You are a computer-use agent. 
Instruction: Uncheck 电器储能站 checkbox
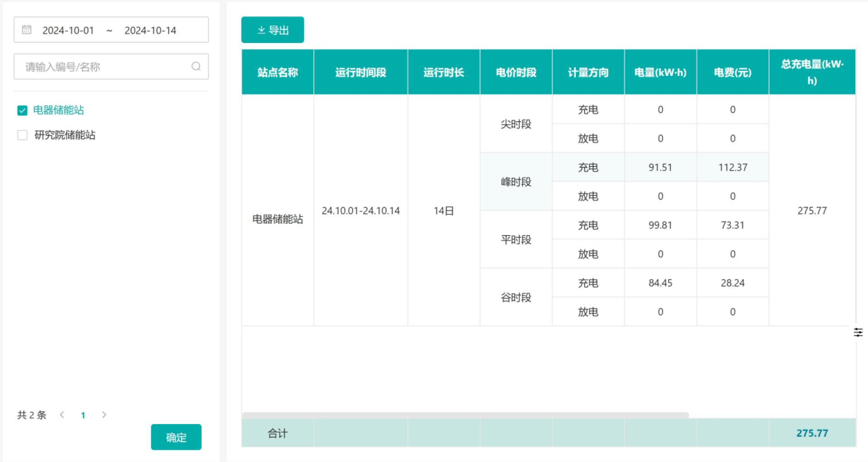click(22, 110)
